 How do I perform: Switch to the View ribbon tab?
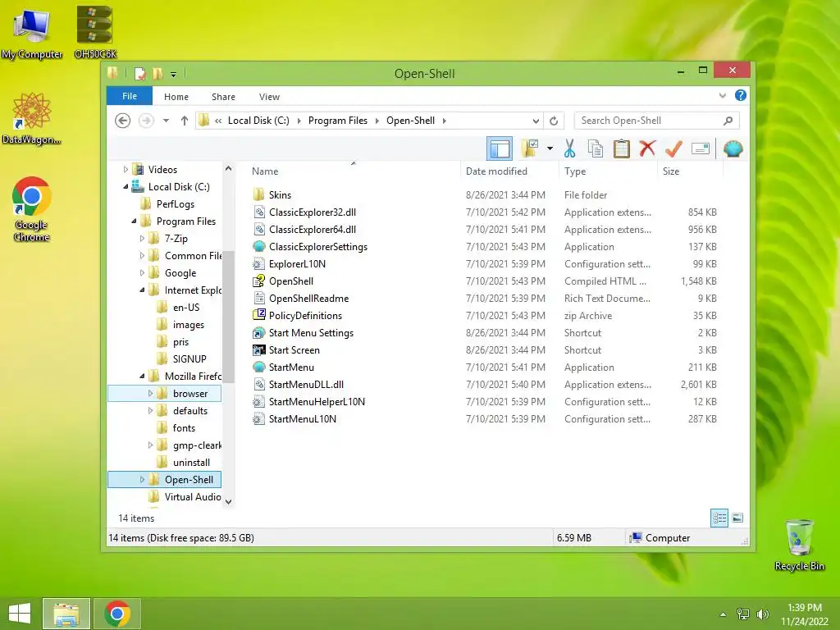point(269,97)
